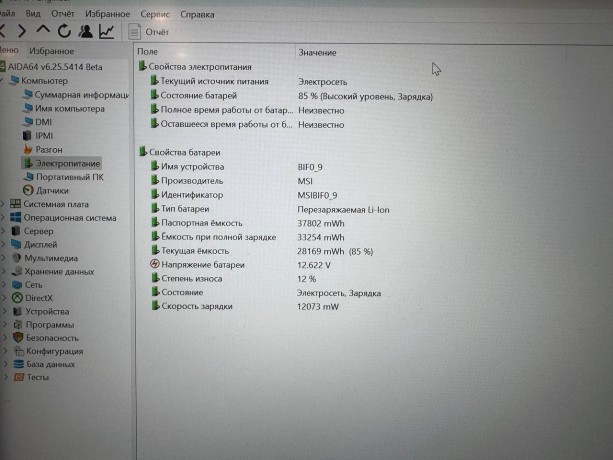
Task: Select the Скорость зарядки row
Action: pyautogui.click(x=245, y=306)
